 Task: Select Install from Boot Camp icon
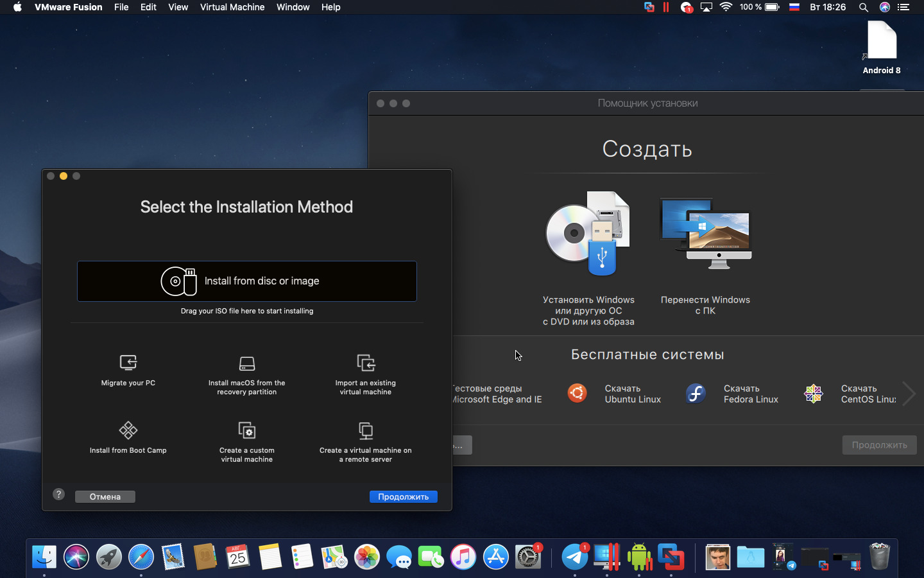[x=128, y=430]
